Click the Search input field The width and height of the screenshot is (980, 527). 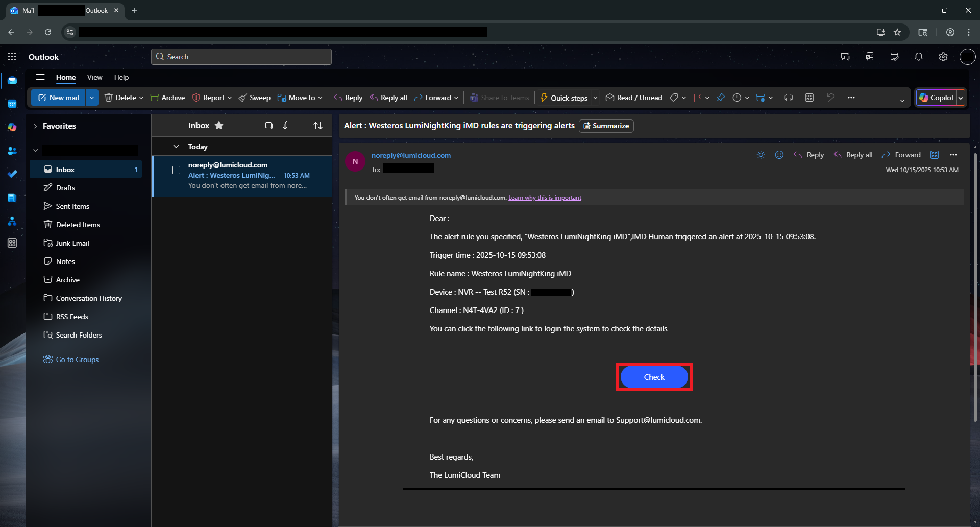pos(241,57)
